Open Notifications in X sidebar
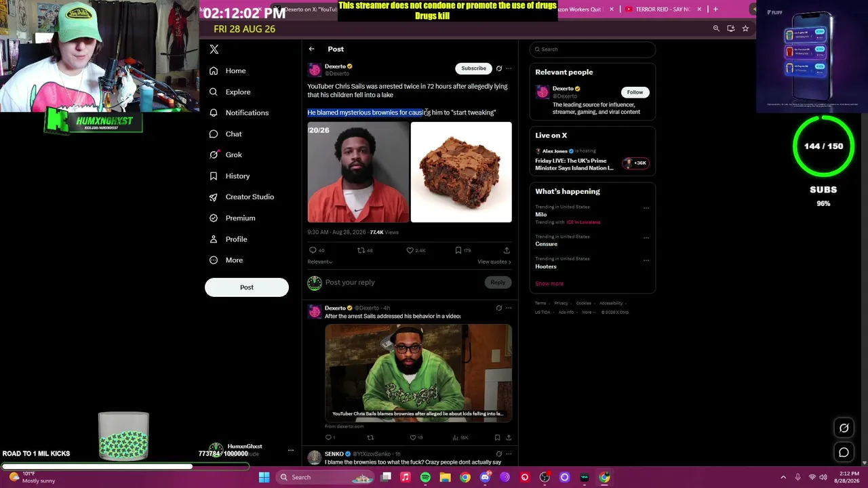The height and width of the screenshot is (488, 868). (239, 113)
